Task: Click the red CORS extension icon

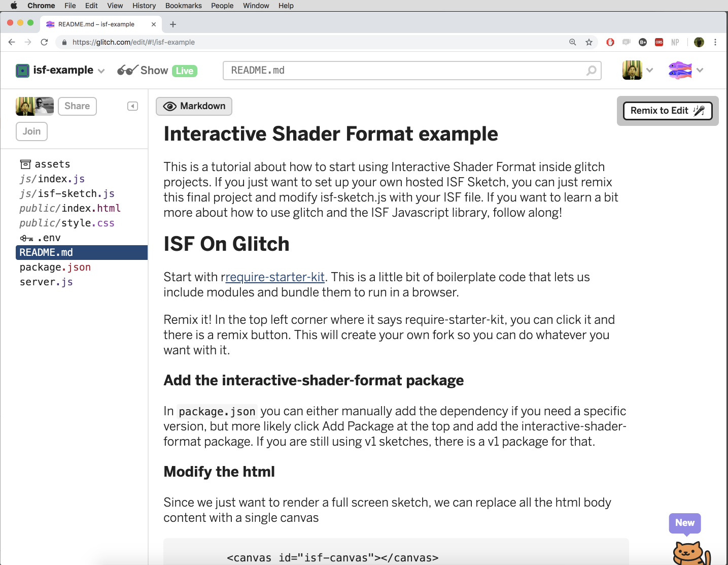Action: (659, 42)
